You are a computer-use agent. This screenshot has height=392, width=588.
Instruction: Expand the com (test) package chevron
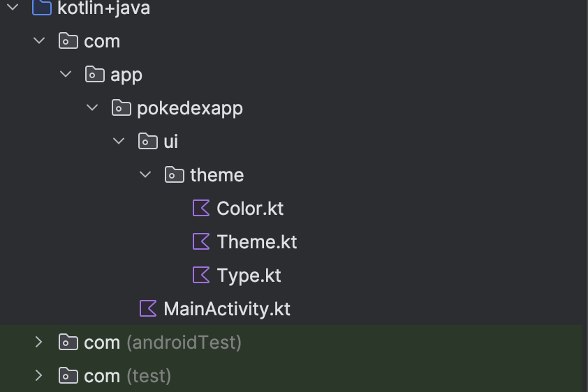tap(39, 375)
